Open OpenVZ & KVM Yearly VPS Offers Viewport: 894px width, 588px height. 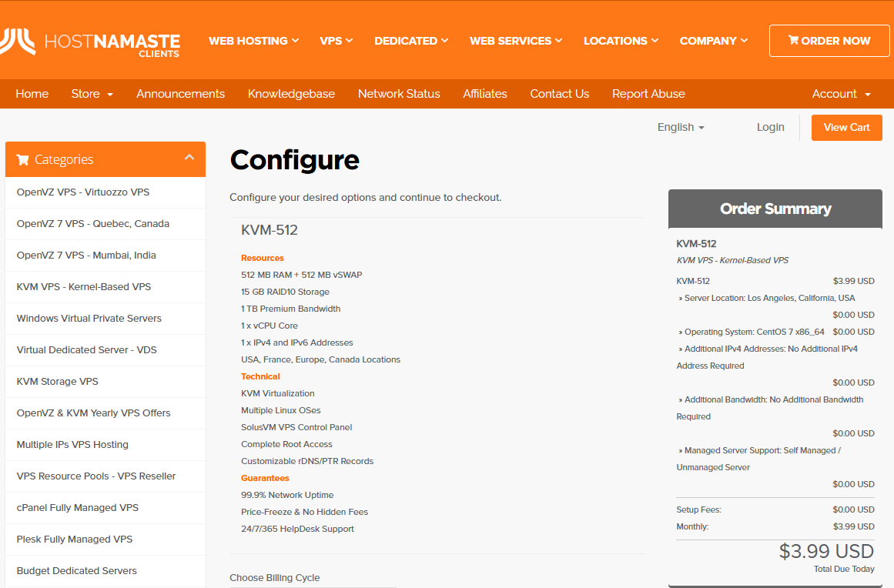[x=105, y=413]
